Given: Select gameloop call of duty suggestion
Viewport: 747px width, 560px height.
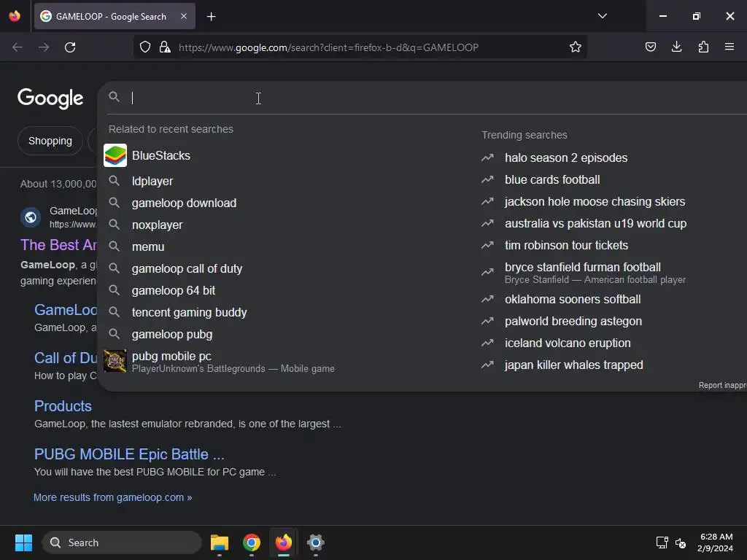Looking at the screenshot, I should 187,269.
